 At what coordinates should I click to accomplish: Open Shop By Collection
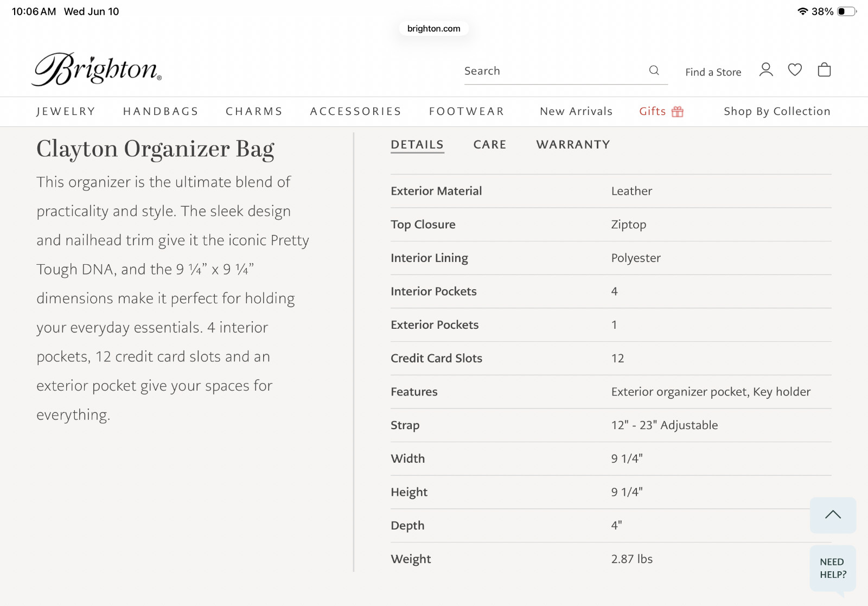[777, 111]
